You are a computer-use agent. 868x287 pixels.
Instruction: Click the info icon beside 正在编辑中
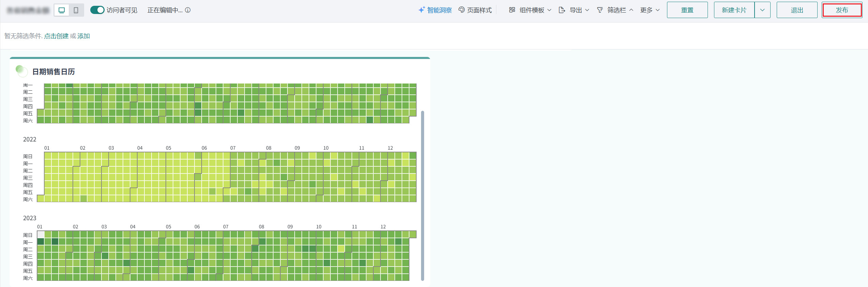point(188,10)
